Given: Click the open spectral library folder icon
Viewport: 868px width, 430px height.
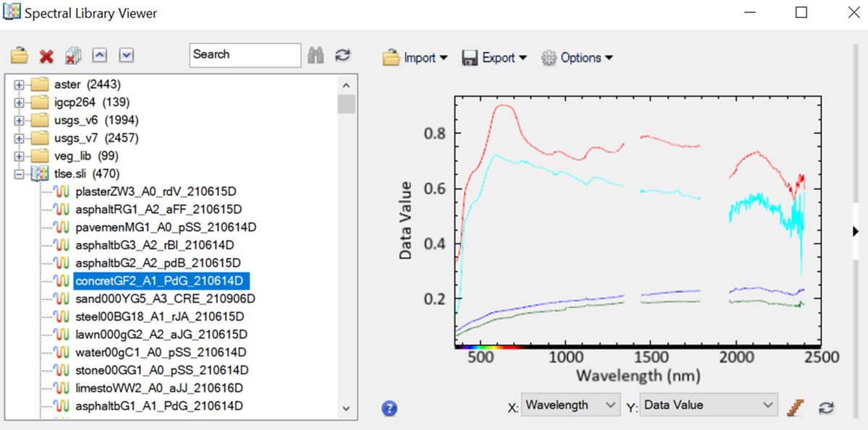Looking at the screenshot, I should (20, 56).
